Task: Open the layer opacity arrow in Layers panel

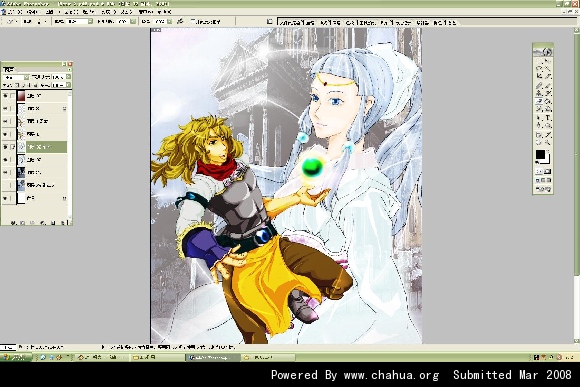Action: [68, 77]
